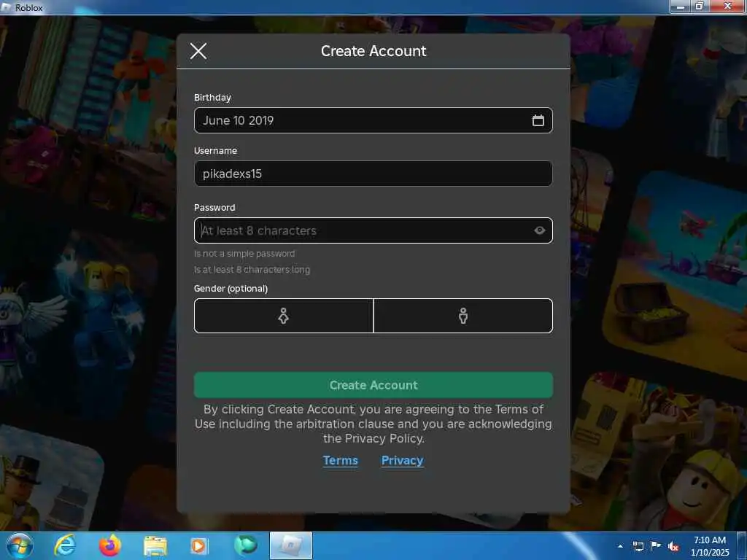Open Windows Explorer folder in taskbar
The image size is (747, 560).
[155, 546]
